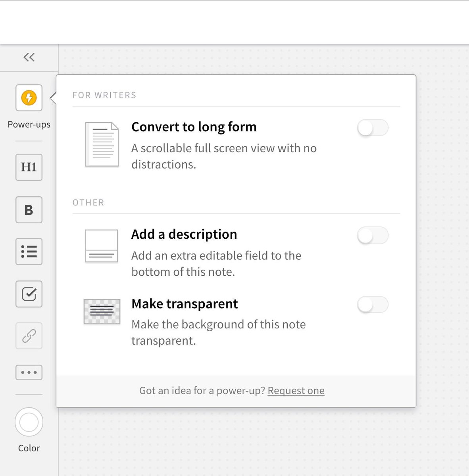
Task: Collapse the sidebar with the double chevron
Action: coord(29,58)
